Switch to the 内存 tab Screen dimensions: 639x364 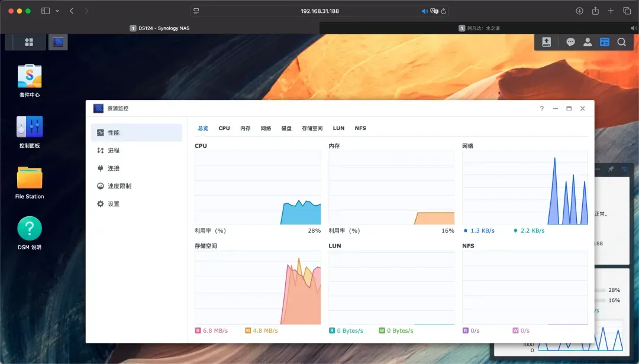click(246, 128)
